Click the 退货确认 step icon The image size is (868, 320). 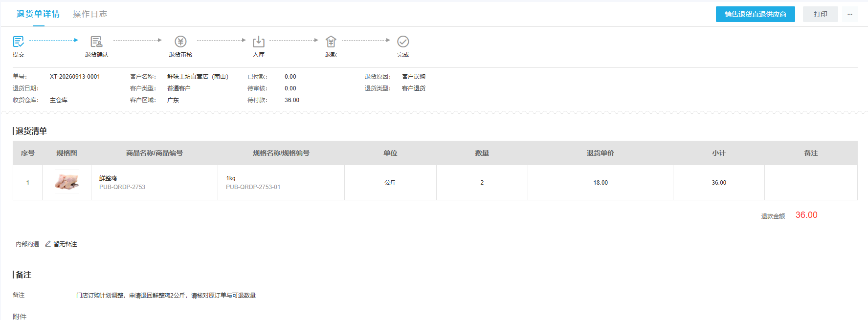pyautogui.click(x=96, y=42)
